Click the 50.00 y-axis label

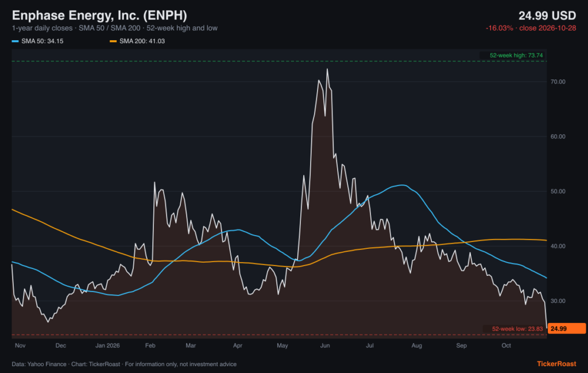pos(558,191)
